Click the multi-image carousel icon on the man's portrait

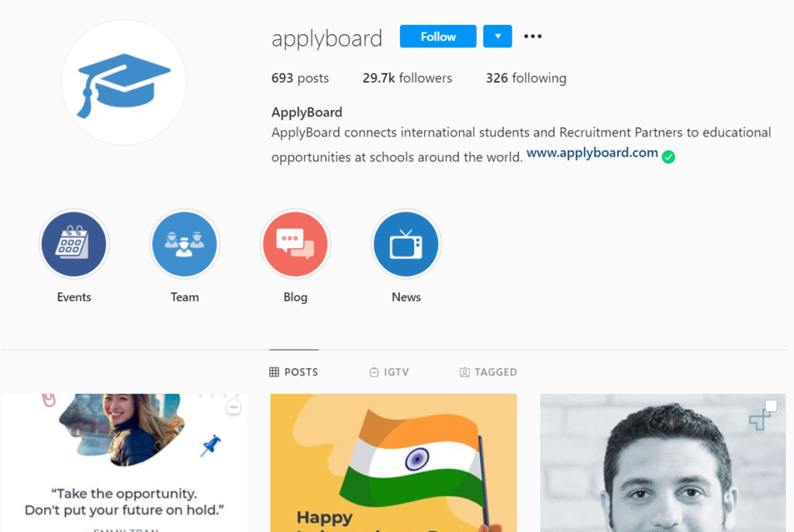coord(771,406)
